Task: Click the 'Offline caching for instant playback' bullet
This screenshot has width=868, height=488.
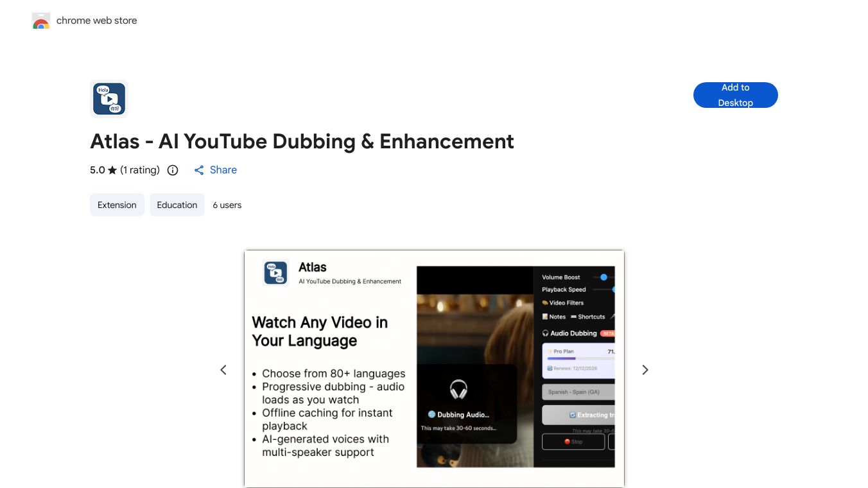Action: [327, 419]
